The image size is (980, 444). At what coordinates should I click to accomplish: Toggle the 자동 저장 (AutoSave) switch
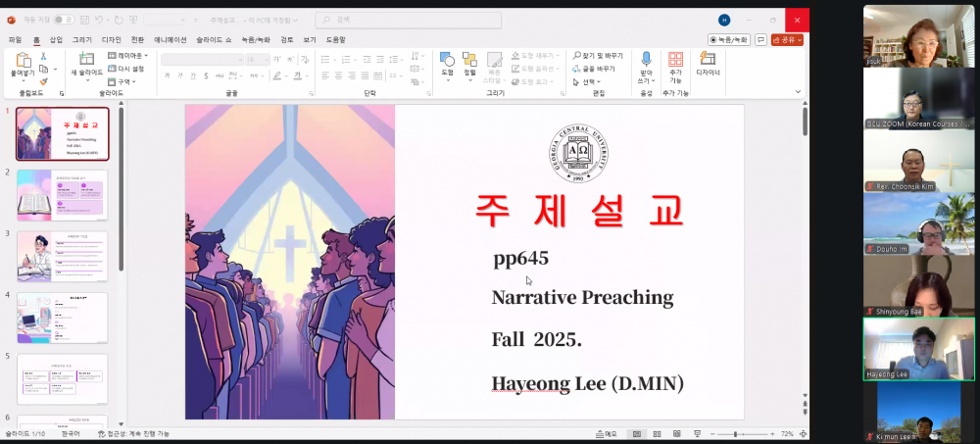coord(63,20)
